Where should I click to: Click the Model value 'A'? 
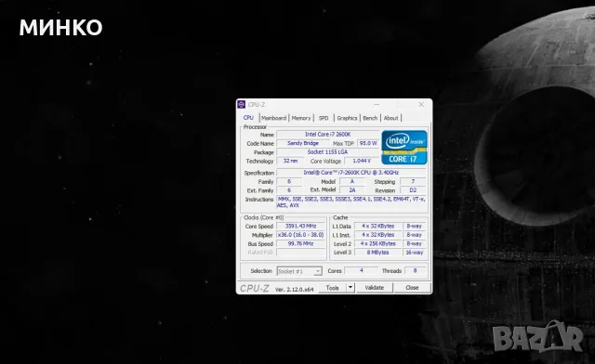click(x=352, y=182)
